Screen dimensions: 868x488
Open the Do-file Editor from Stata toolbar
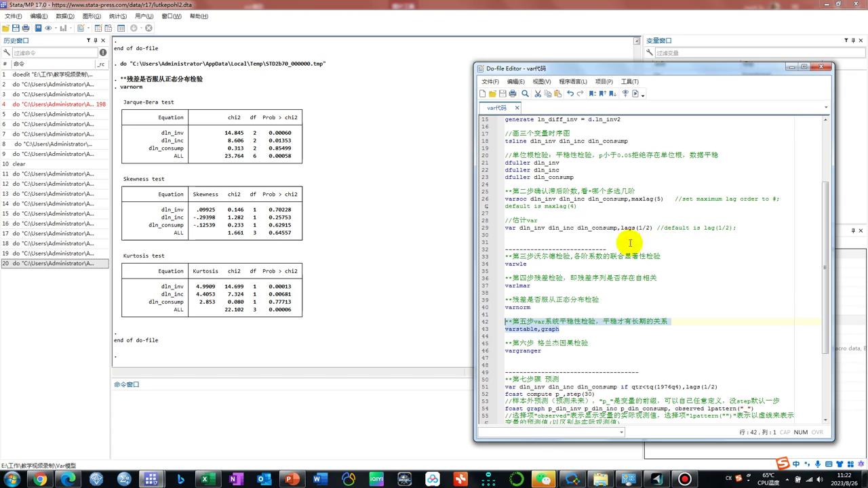click(79, 28)
